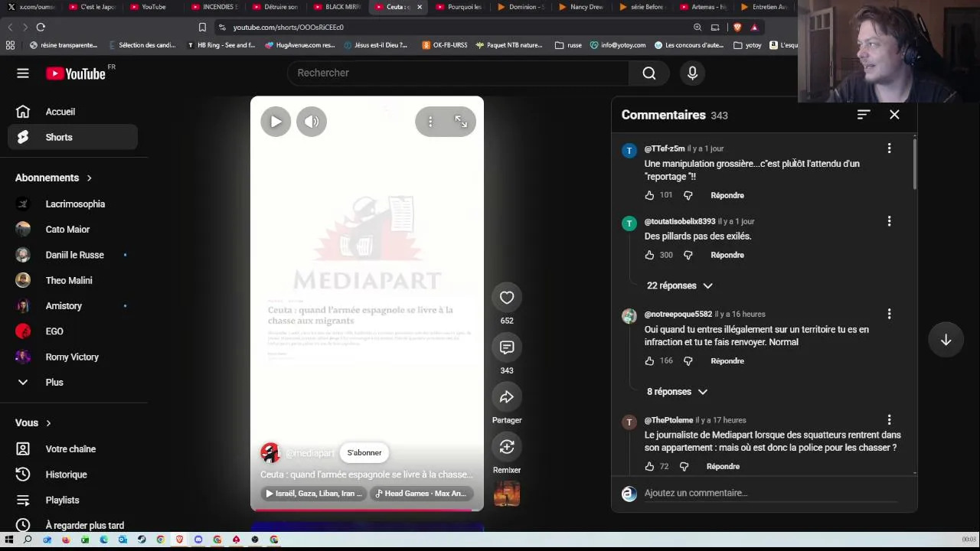Expand the 8 réponses thread
This screenshot has height=551, width=980.
pyautogui.click(x=677, y=392)
